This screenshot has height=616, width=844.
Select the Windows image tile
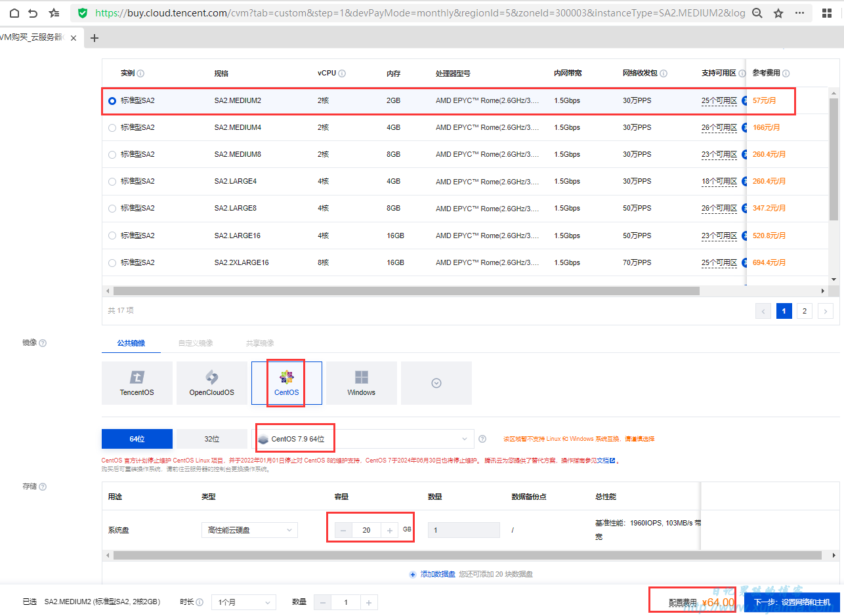tap(362, 382)
